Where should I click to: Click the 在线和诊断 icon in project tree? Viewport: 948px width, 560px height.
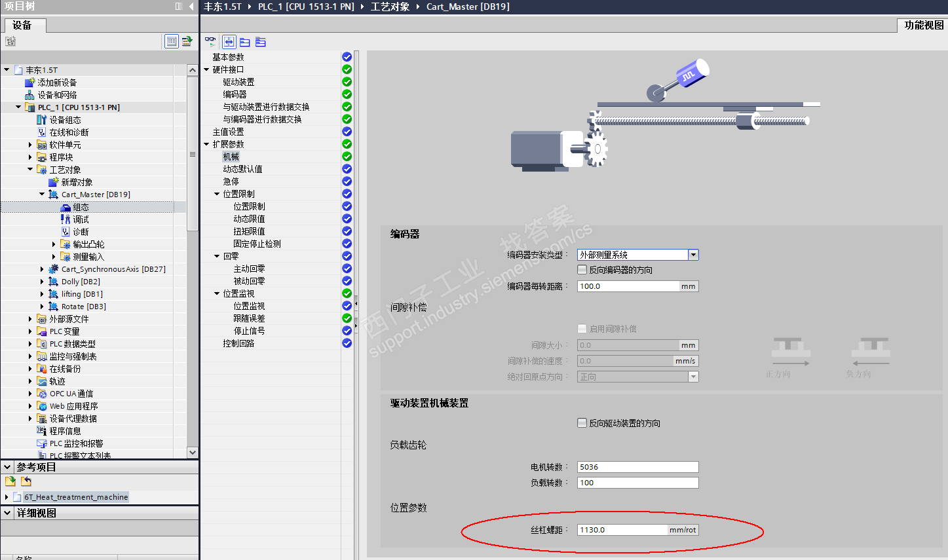pos(41,132)
